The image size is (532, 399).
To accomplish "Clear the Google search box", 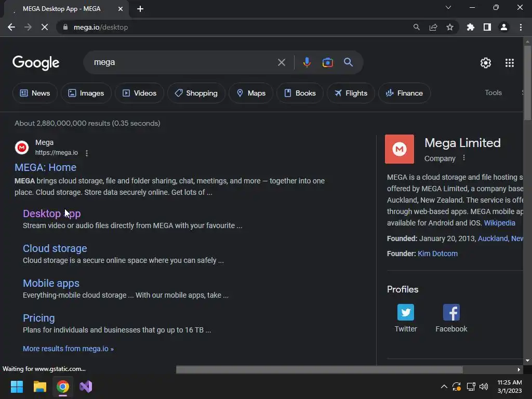I will 281,62.
